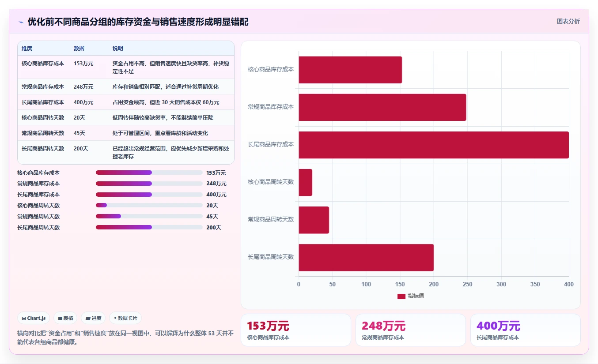Click the 248万元 data card
Screen dimensions: 598x364
tap(411, 330)
